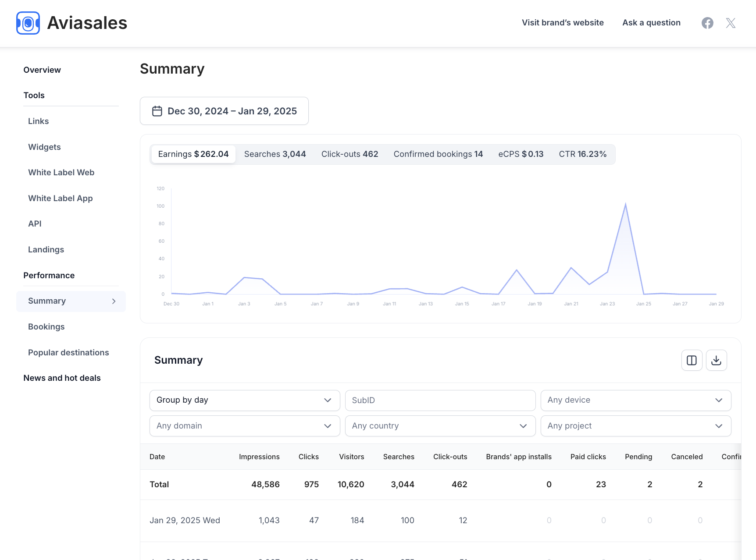Switch to Click-outs 462 tab
The width and height of the screenshot is (756, 560).
(349, 154)
